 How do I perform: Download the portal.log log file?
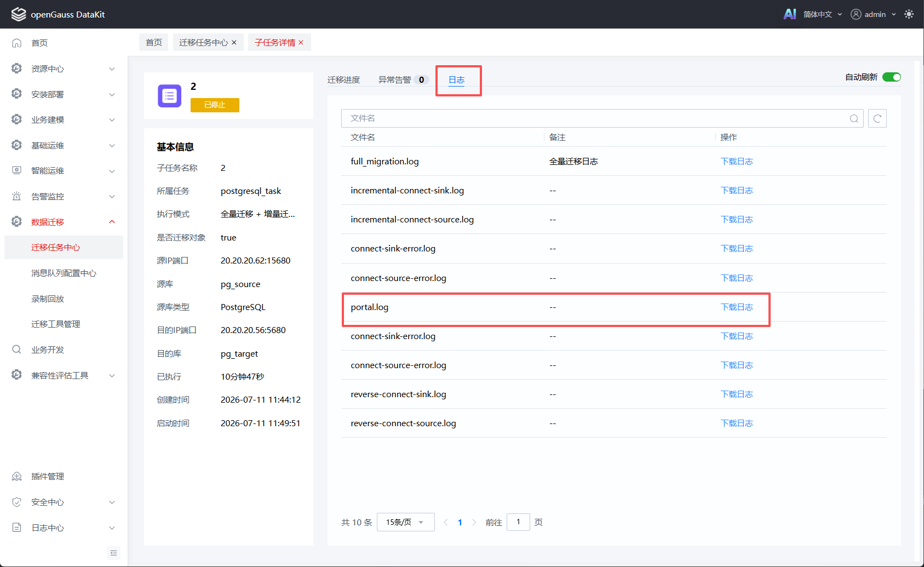[x=737, y=307]
